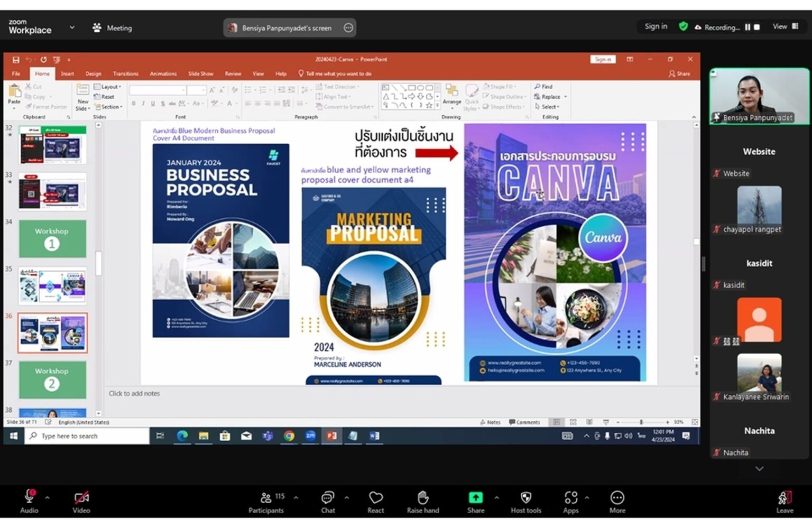Open the Zoom Workplace dropdown chevron

point(72,27)
